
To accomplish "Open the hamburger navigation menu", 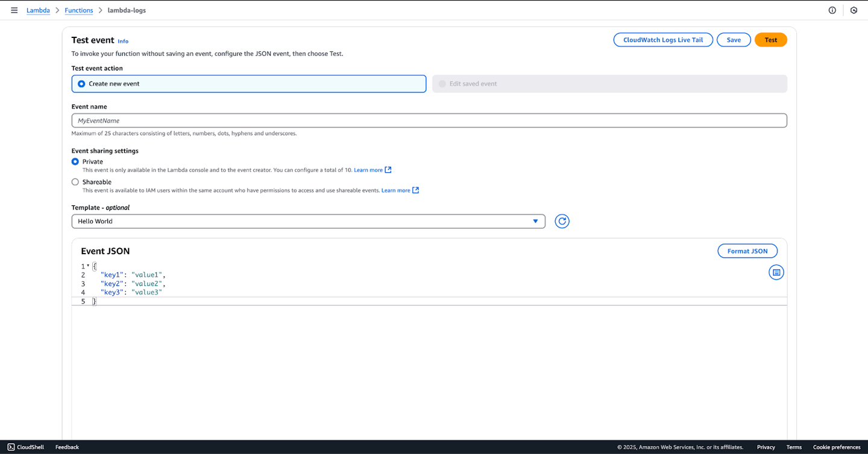I will click(14, 10).
